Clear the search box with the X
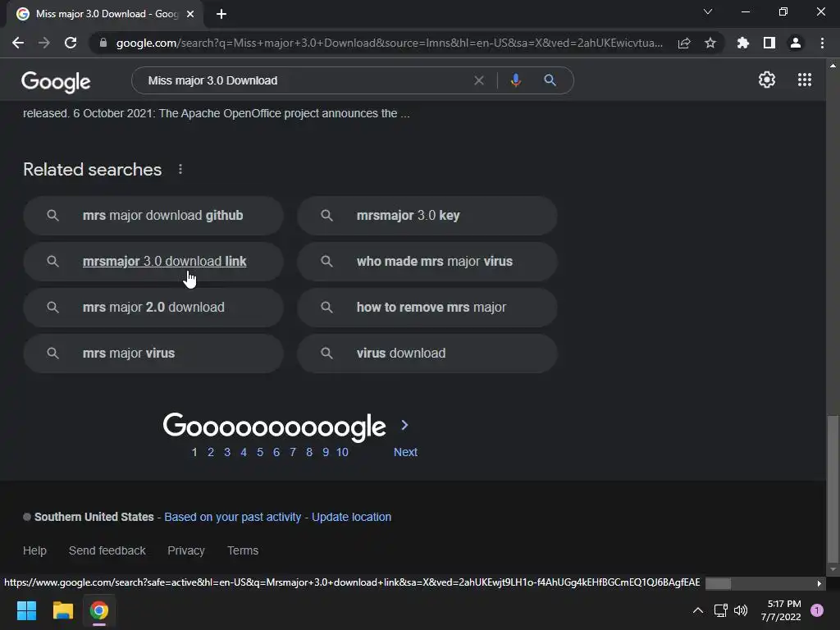 click(479, 80)
